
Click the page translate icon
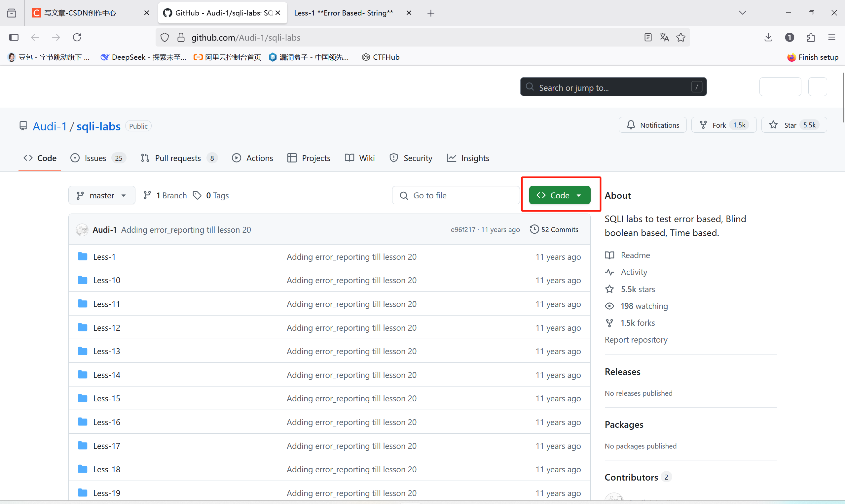click(x=664, y=37)
